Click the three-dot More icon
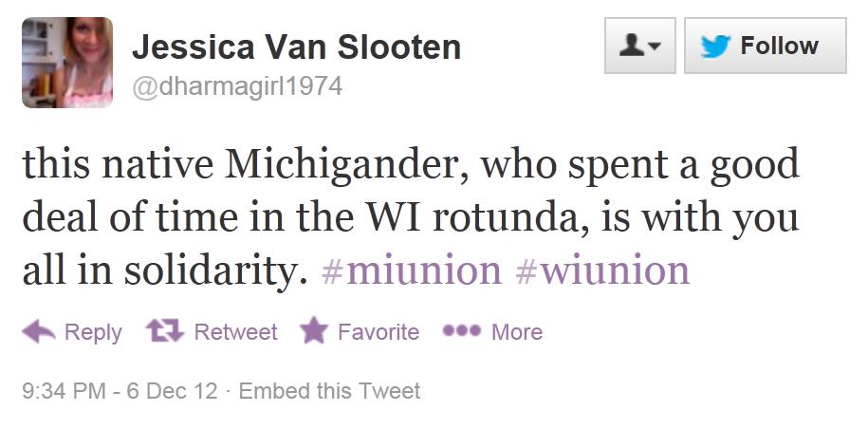 (x=462, y=331)
